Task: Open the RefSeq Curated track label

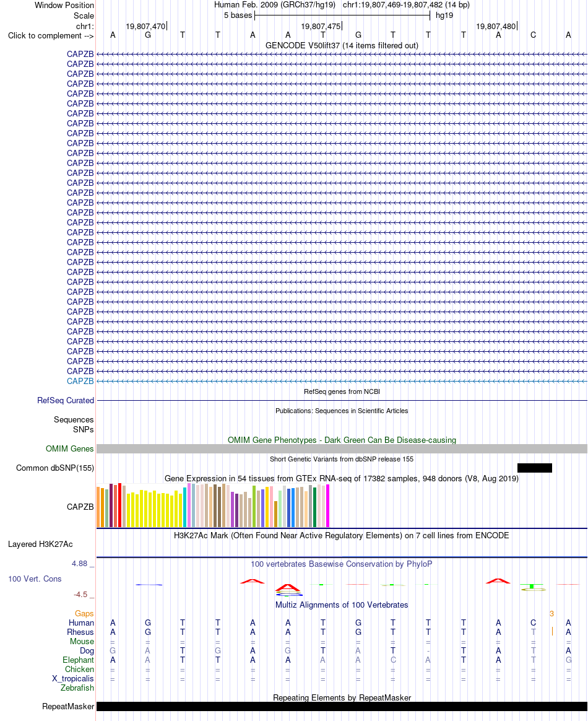Action: click(x=66, y=401)
